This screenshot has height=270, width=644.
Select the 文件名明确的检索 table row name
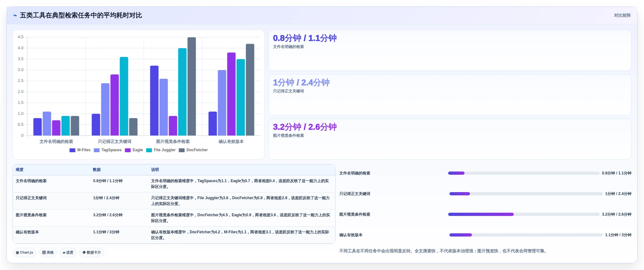point(31,181)
